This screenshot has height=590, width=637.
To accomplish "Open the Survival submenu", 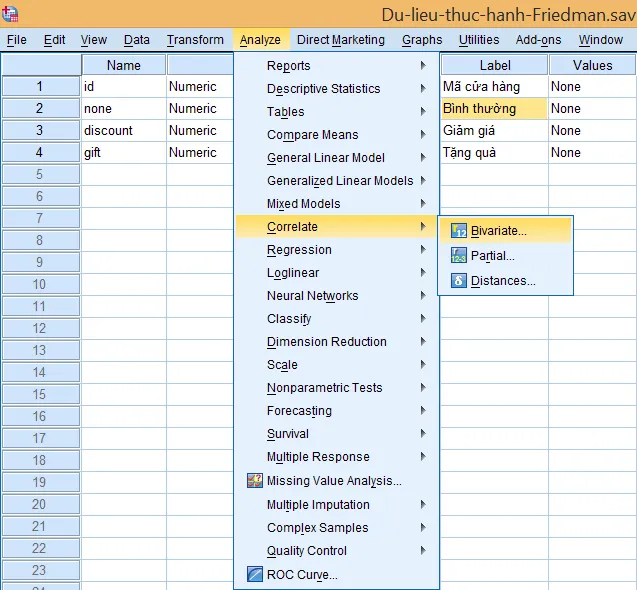I will [x=337, y=434].
